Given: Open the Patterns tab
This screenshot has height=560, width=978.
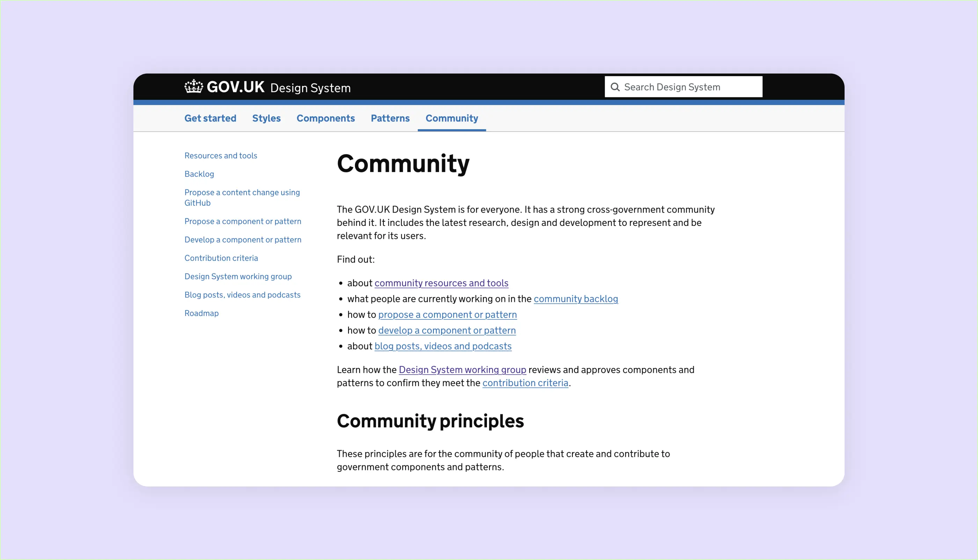Looking at the screenshot, I should [x=390, y=118].
